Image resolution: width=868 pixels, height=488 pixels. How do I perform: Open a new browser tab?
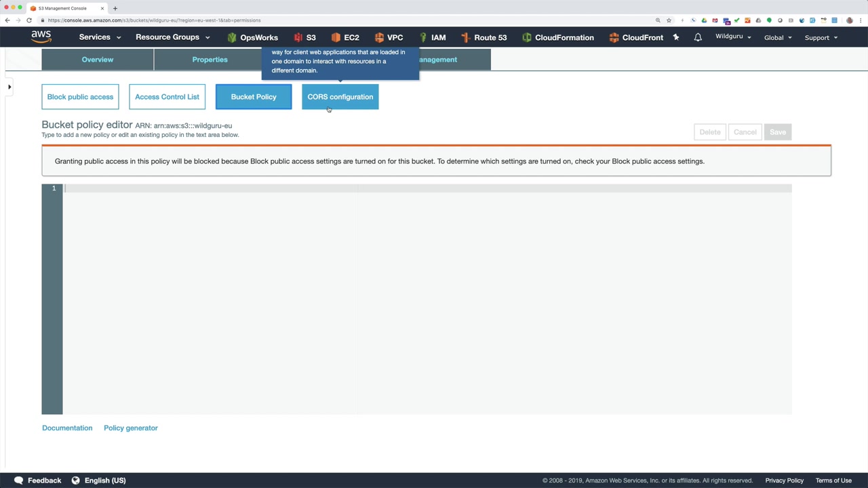[x=115, y=8]
